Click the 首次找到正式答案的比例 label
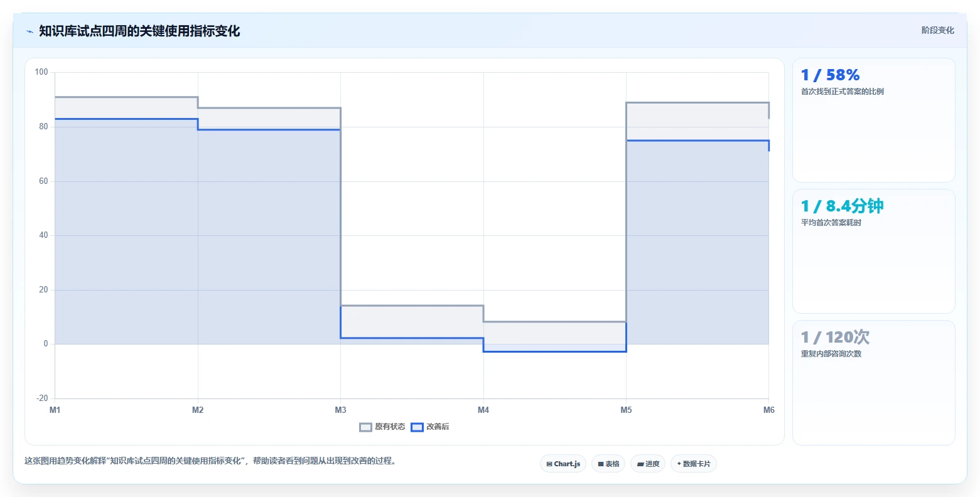 click(842, 92)
